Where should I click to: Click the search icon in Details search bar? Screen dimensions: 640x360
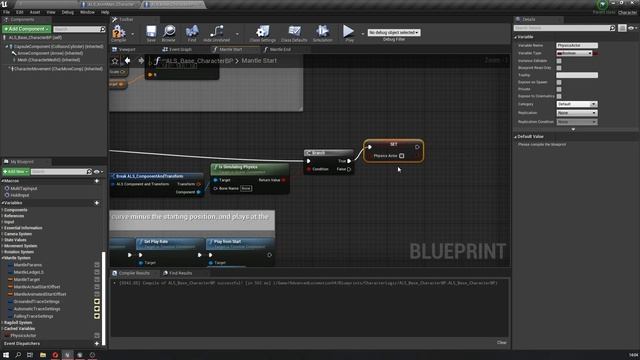[612, 28]
